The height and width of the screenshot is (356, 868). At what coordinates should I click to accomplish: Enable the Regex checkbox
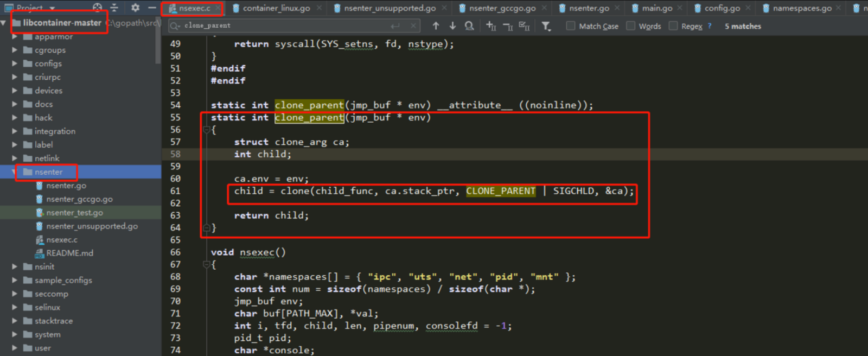click(x=673, y=26)
